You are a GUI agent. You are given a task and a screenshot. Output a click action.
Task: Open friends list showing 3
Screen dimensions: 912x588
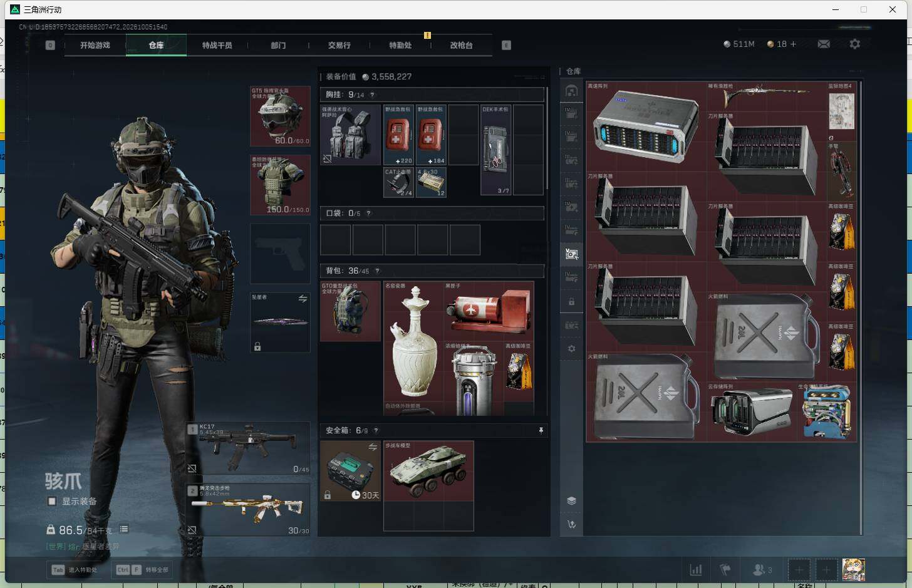coord(762,570)
